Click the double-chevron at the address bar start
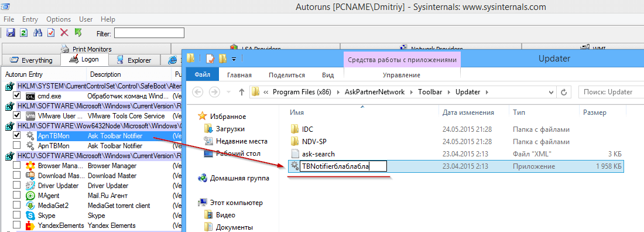 click(266, 92)
